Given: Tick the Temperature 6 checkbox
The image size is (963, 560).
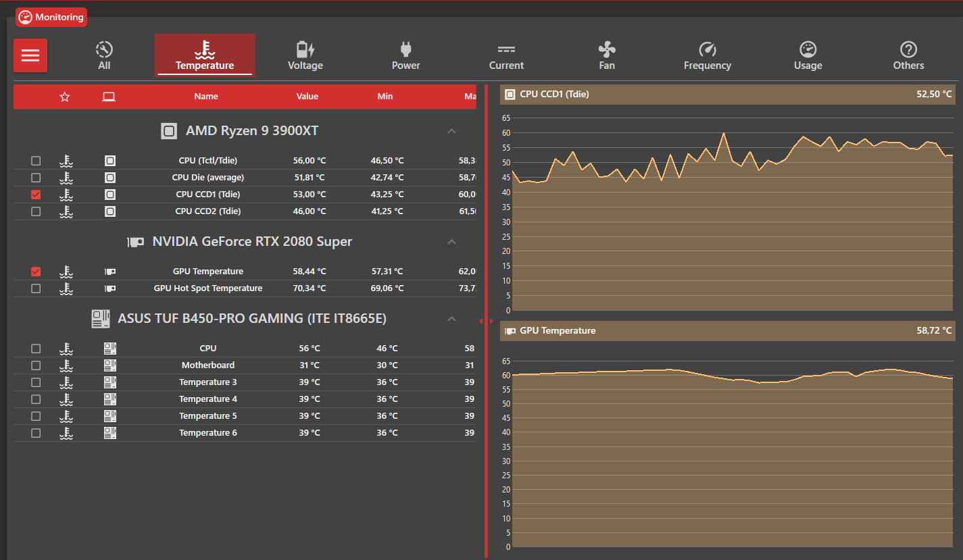Looking at the screenshot, I should (x=36, y=433).
